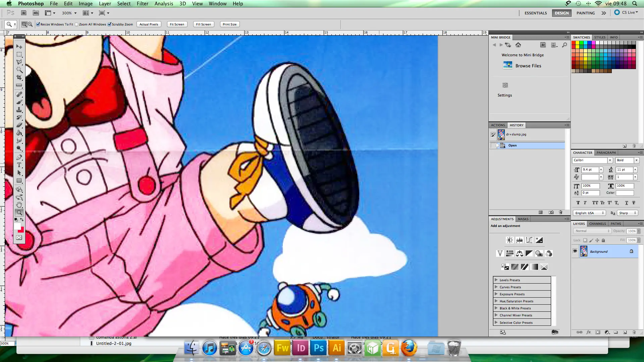This screenshot has width=644, height=362.
Task: Enable Zoom All Windows checkbox
Action: coord(76,24)
